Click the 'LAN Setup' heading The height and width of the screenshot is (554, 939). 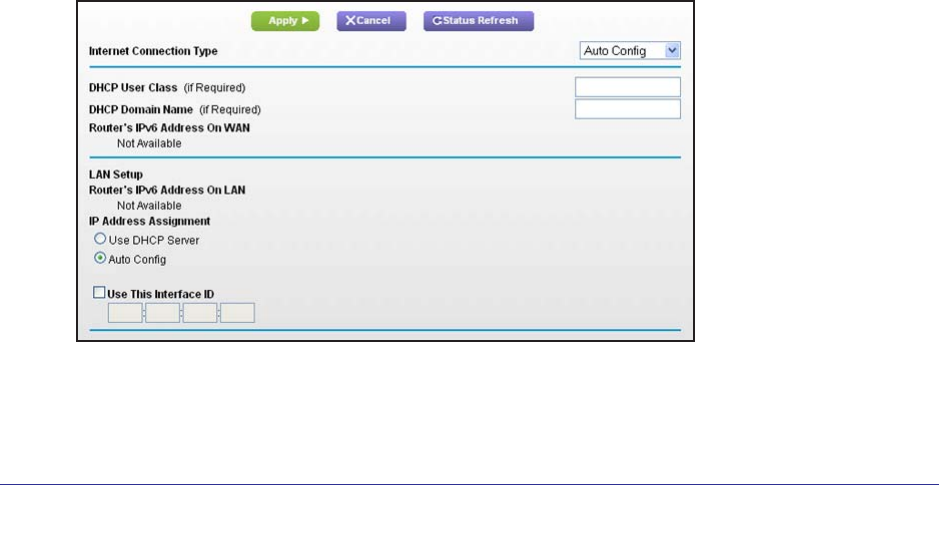[116, 174]
